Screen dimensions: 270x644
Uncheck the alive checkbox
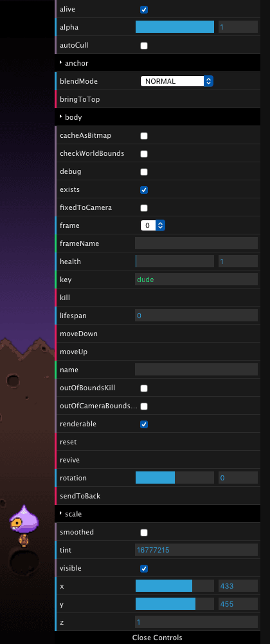pos(144,10)
